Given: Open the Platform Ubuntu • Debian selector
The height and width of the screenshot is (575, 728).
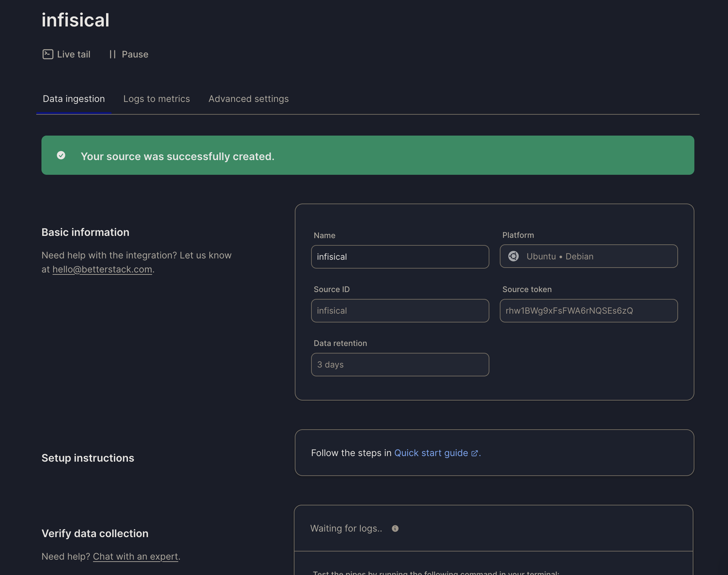Looking at the screenshot, I should 588,256.
